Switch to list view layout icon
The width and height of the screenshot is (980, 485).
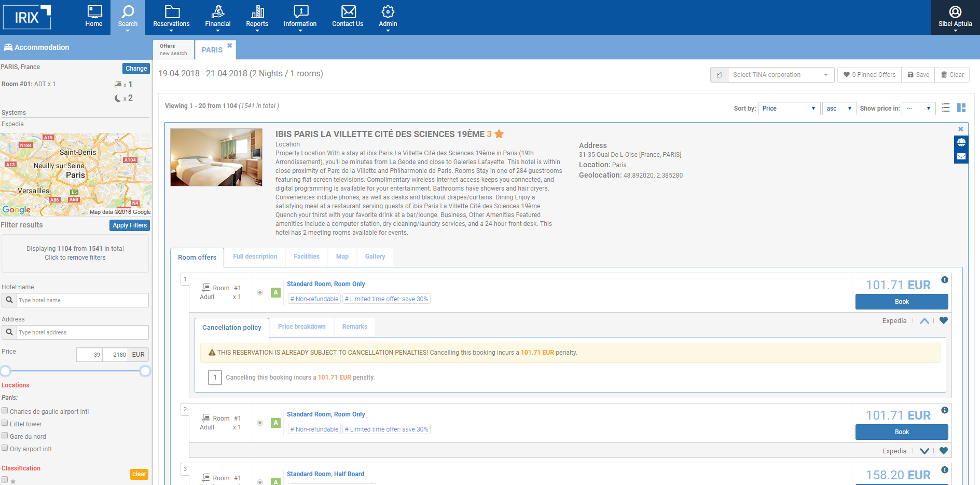coord(946,108)
